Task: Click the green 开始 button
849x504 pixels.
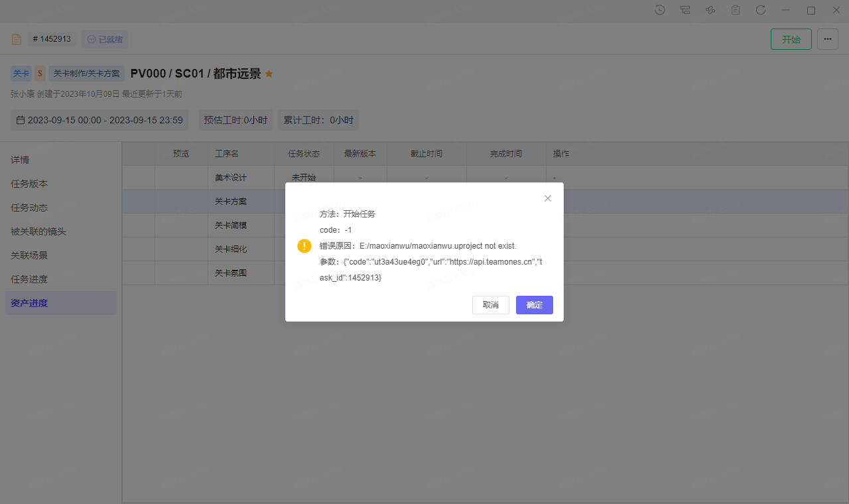Action: [x=791, y=39]
